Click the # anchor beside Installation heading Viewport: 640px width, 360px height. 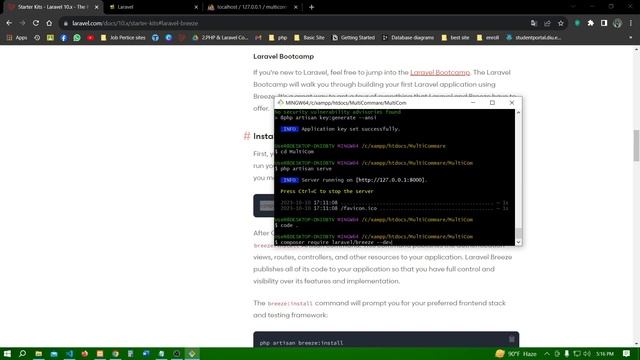point(247,136)
